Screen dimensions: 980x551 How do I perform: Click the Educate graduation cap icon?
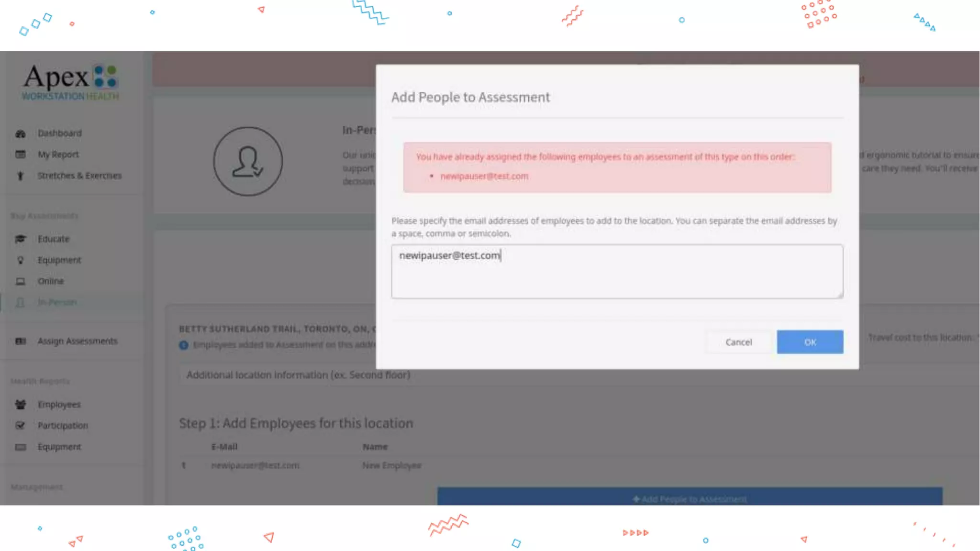pyautogui.click(x=20, y=239)
